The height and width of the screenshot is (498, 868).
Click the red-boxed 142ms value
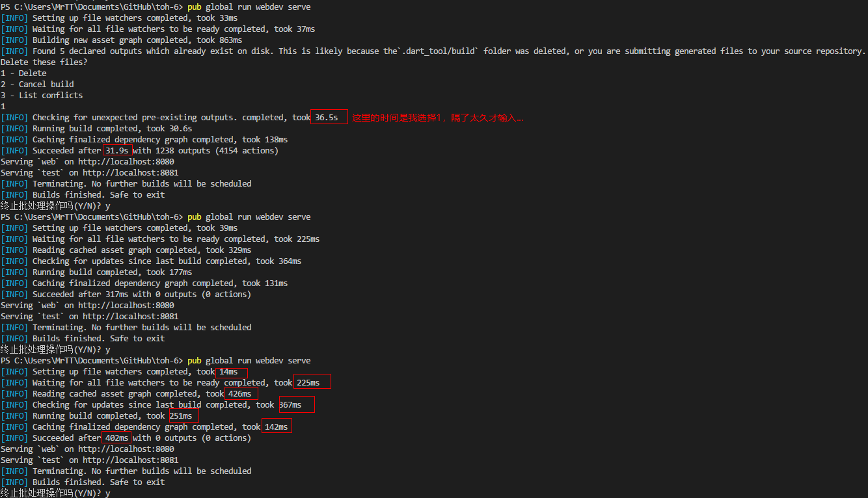point(276,427)
